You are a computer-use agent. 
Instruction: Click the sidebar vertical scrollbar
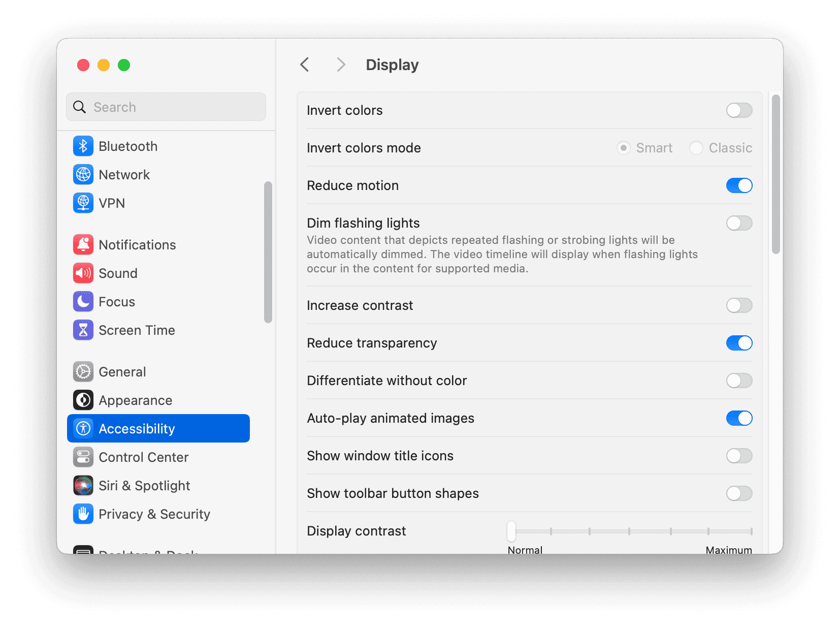(268, 252)
